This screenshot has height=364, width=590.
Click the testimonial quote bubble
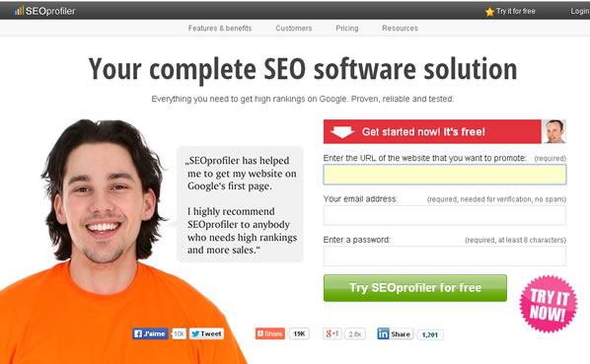coord(240,204)
